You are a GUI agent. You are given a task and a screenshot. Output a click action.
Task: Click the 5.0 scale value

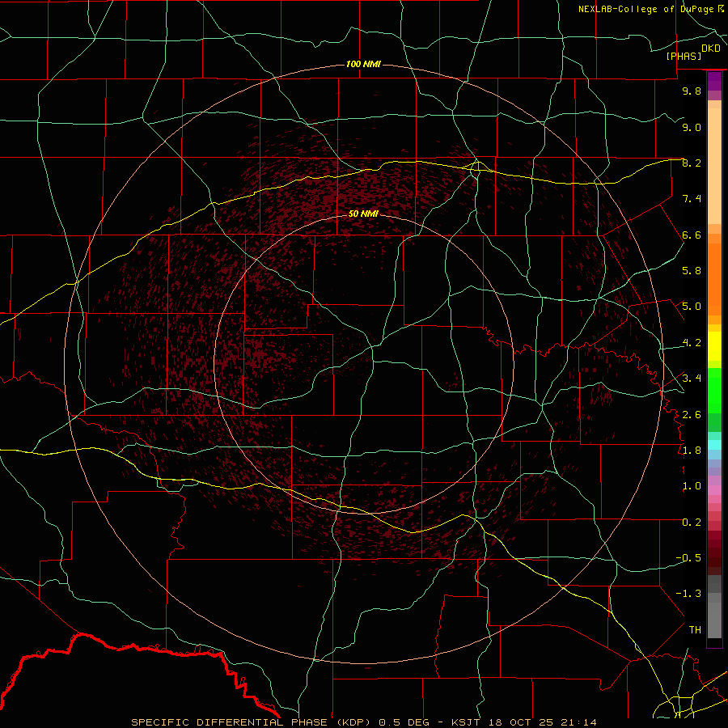692,307
